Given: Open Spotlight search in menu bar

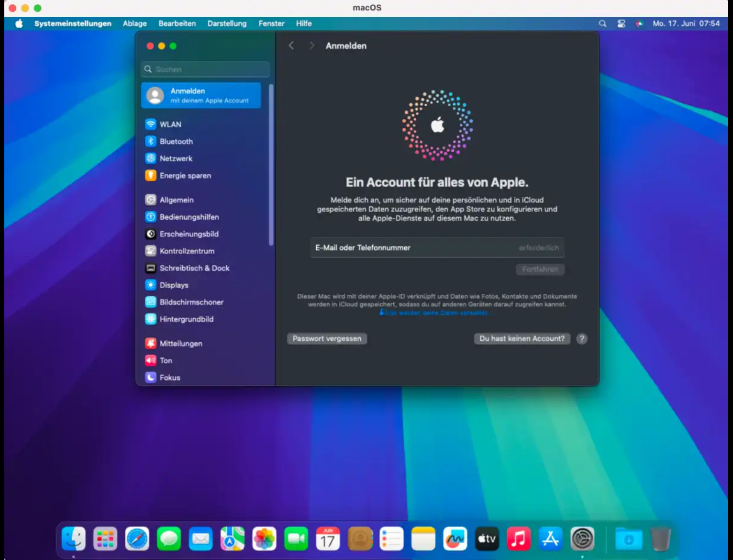Looking at the screenshot, I should pos(602,23).
